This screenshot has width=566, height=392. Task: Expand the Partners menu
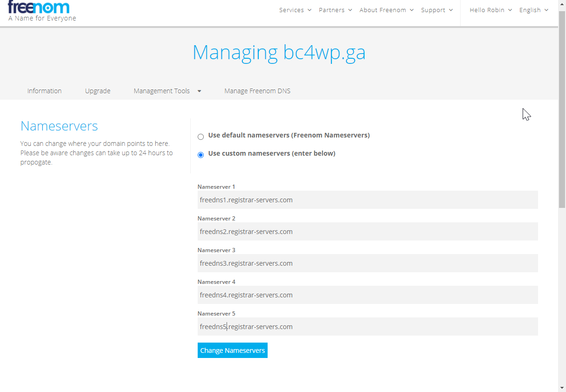335,10
